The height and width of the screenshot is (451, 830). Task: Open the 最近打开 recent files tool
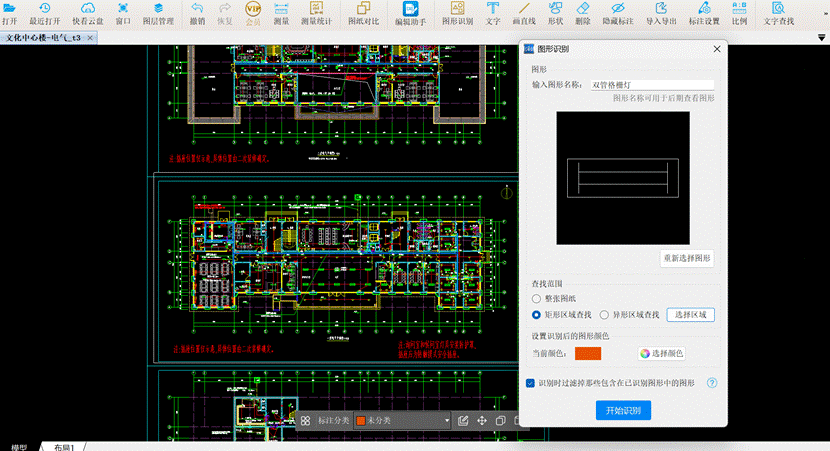click(44, 13)
